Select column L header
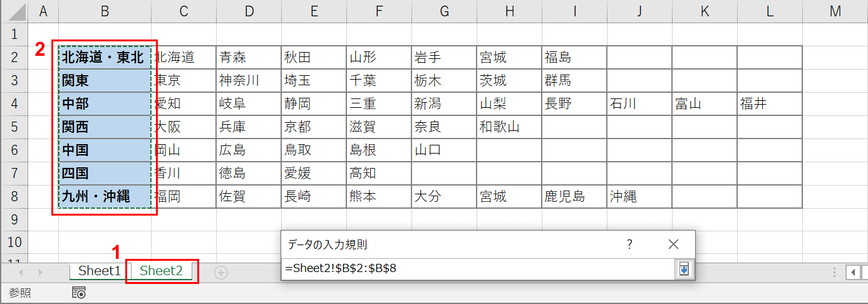Image resolution: width=868 pixels, height=304 pixels. tap(770, 11)
